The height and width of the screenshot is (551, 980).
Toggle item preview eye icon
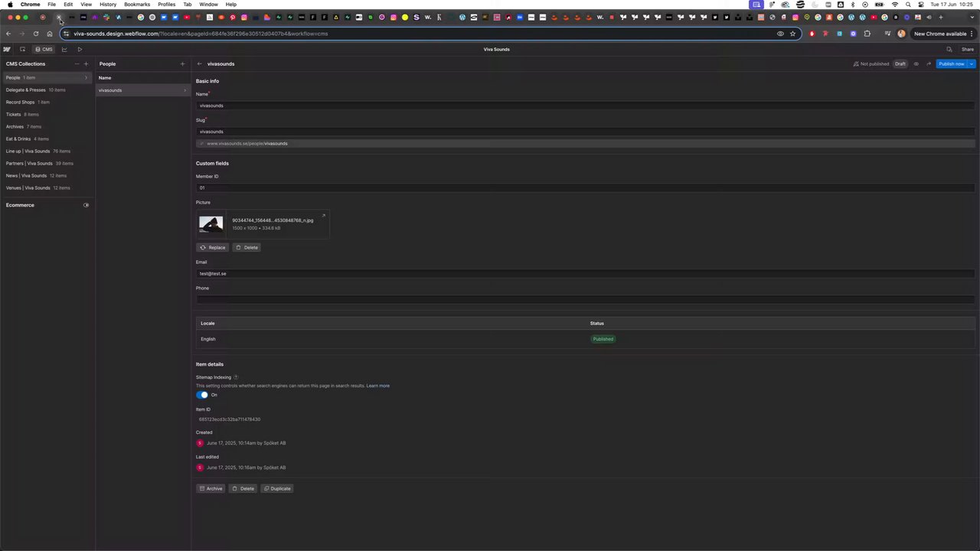(x=916, y=64)
